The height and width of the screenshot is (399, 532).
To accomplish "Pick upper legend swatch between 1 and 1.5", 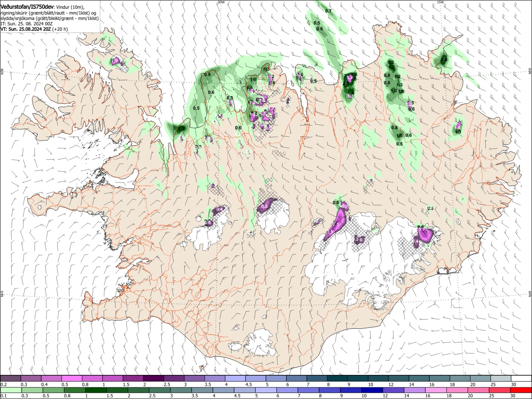I will (113, 378).
